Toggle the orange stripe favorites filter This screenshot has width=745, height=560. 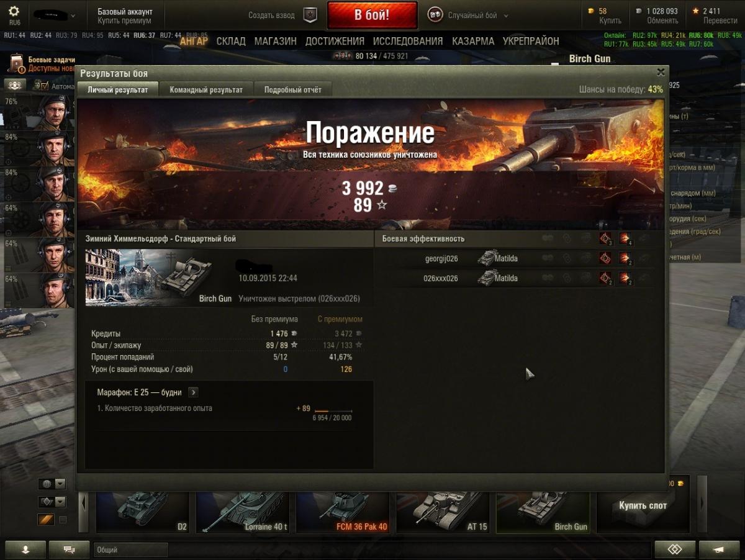pyautogui.click(x=47, y=520)
